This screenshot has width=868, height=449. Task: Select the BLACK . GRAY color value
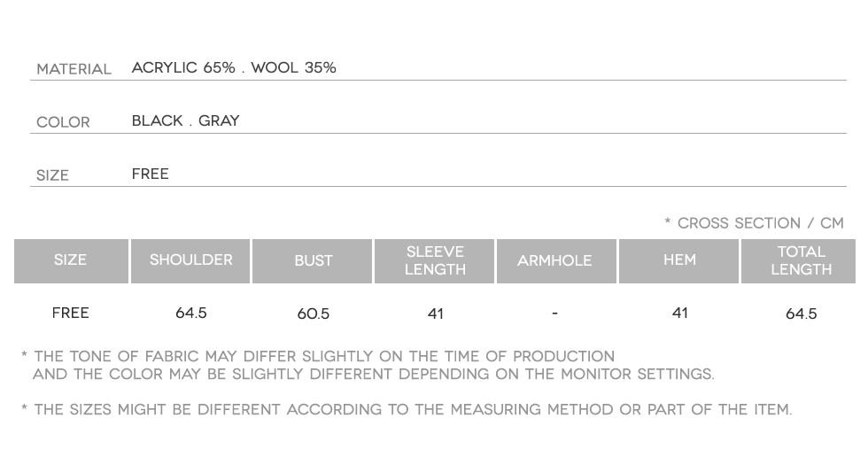[185, 121]
